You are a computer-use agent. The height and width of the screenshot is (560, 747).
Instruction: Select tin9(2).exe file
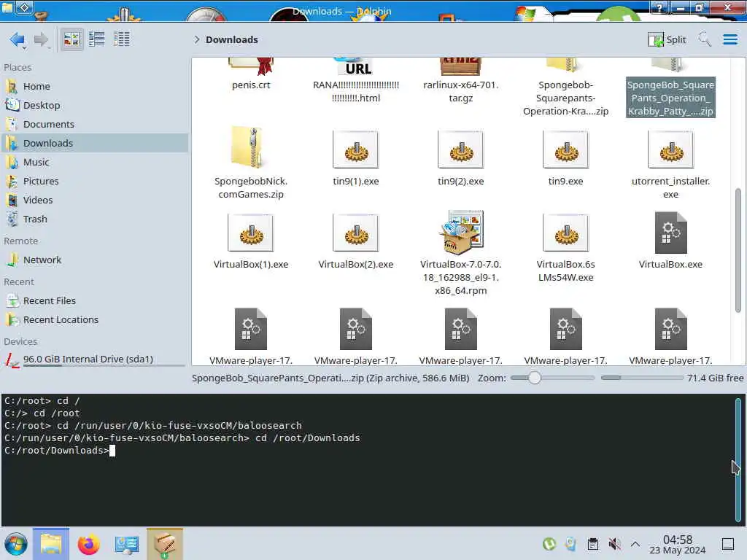coord(461,157)
